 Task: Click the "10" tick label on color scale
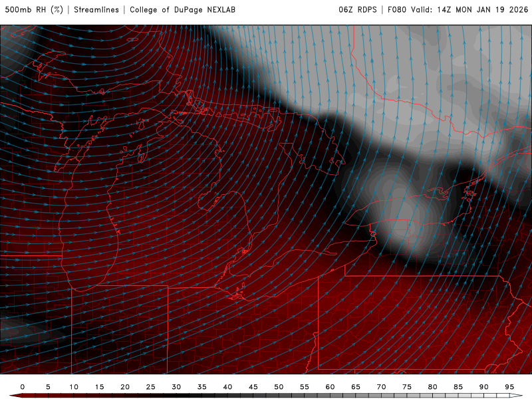74,387
